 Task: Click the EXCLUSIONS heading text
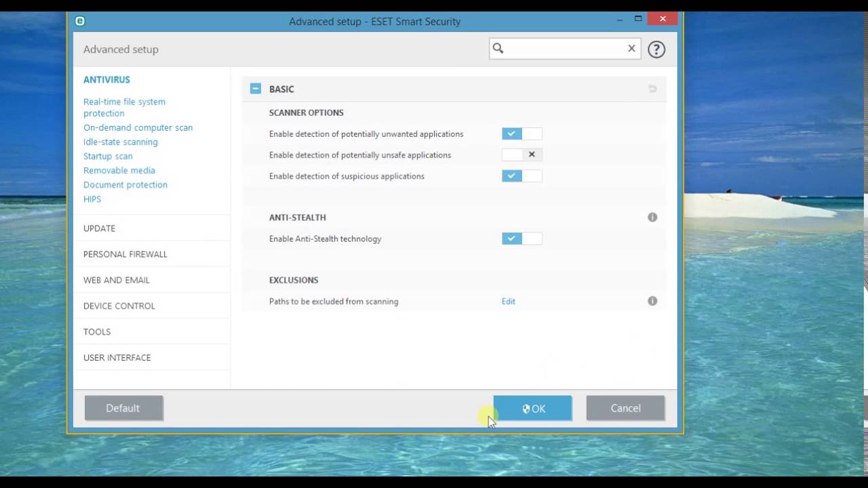point(294,280)
